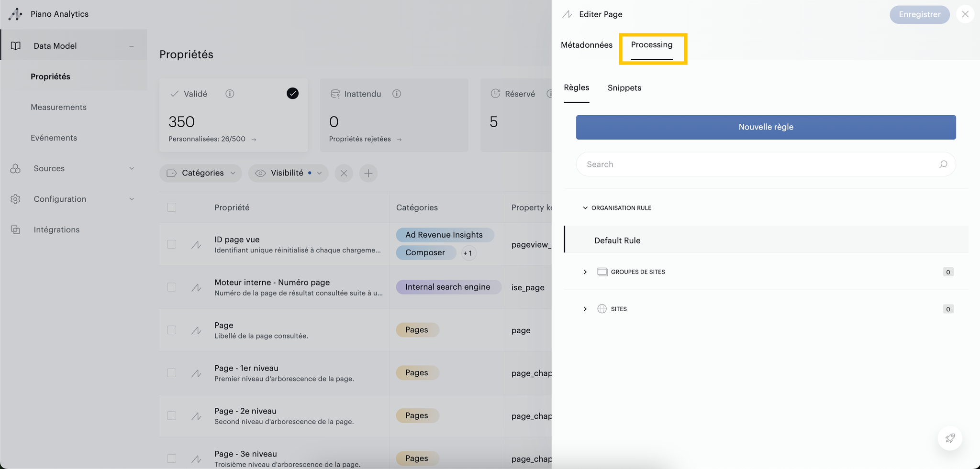Click the Enregistrer button
Viewport: 980px width, 469px height.
tap(919, 14)
